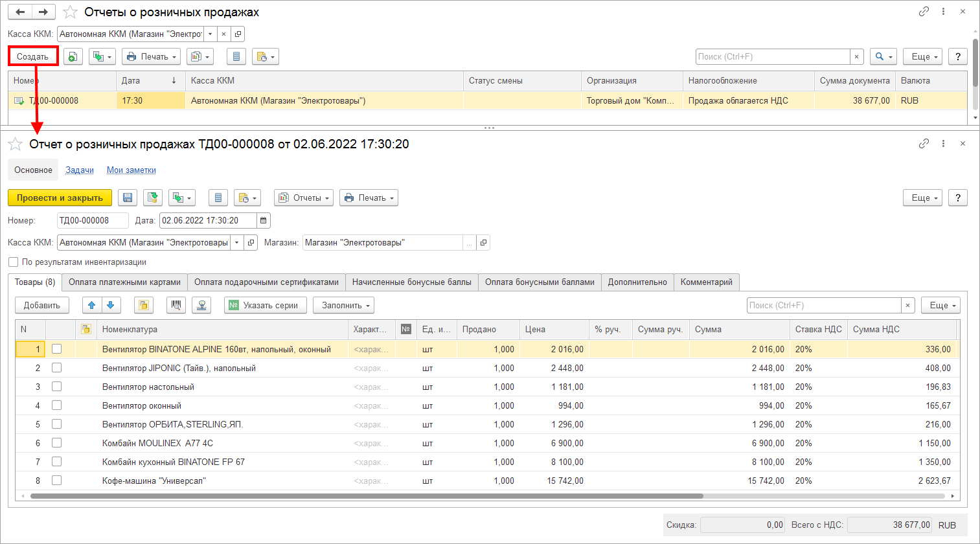The width and height of the screenshot is (980, 544).
Task: Get a link to document ТД00-000008
Action: pos(924,144)
